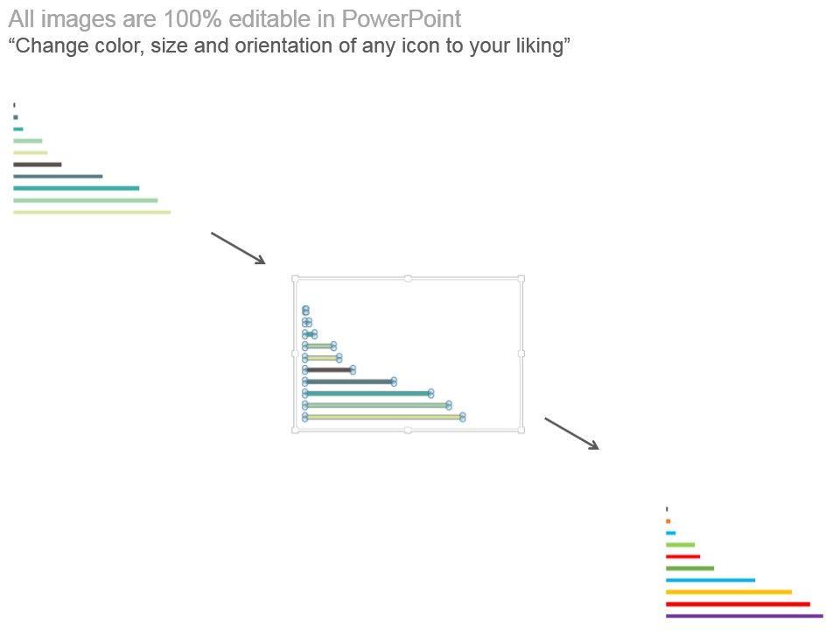Viewport: 840px width, 630px height.
Task: Click the "All images are 100% editable" heading
Action: pos(234,19)
